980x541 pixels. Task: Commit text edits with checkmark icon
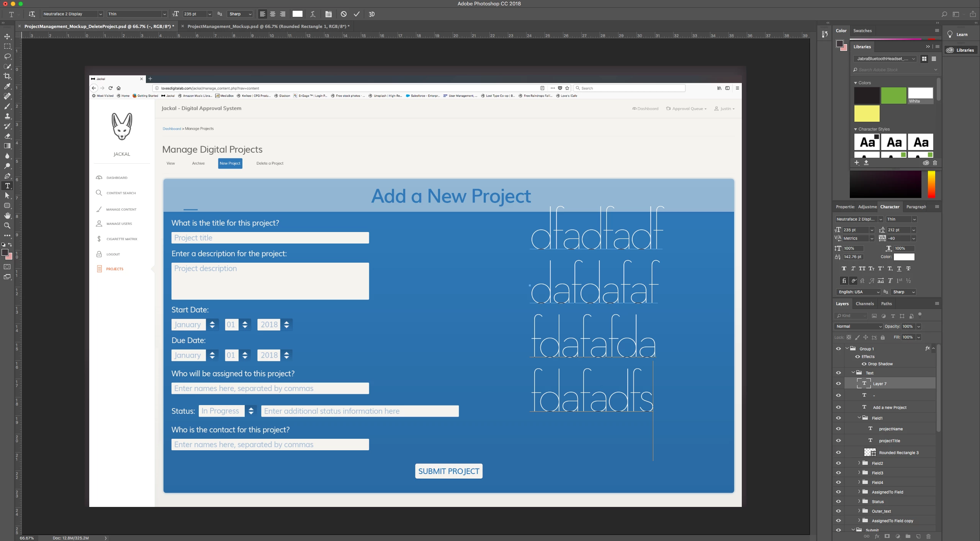357,14
